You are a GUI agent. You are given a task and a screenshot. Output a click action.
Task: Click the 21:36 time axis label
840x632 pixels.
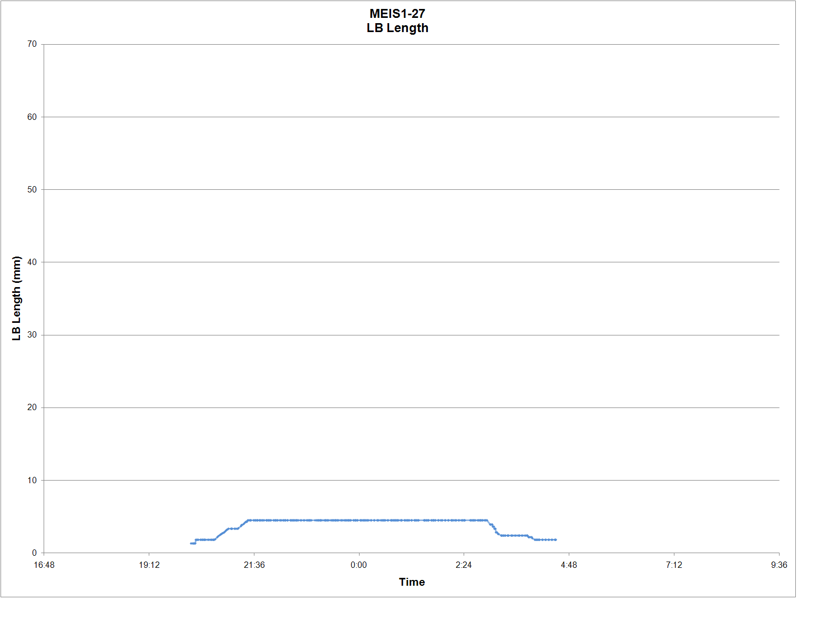(x=254, y=565)
